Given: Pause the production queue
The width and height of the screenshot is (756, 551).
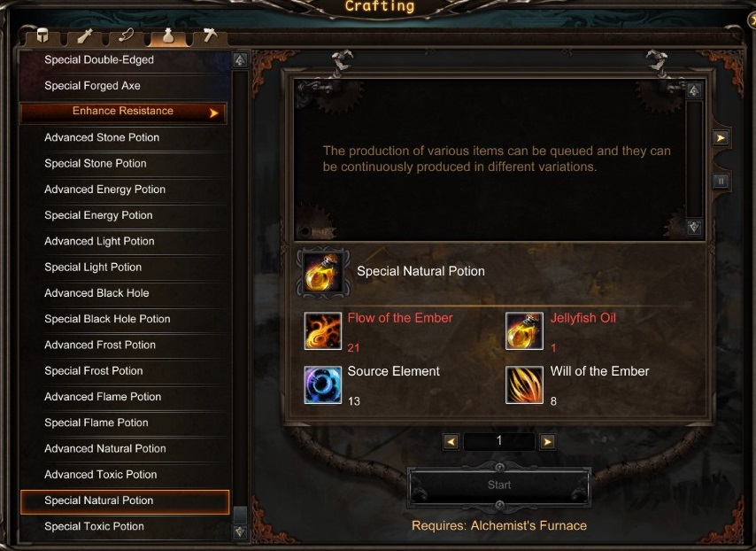Looking at the screenshot, I should point(721,181).
